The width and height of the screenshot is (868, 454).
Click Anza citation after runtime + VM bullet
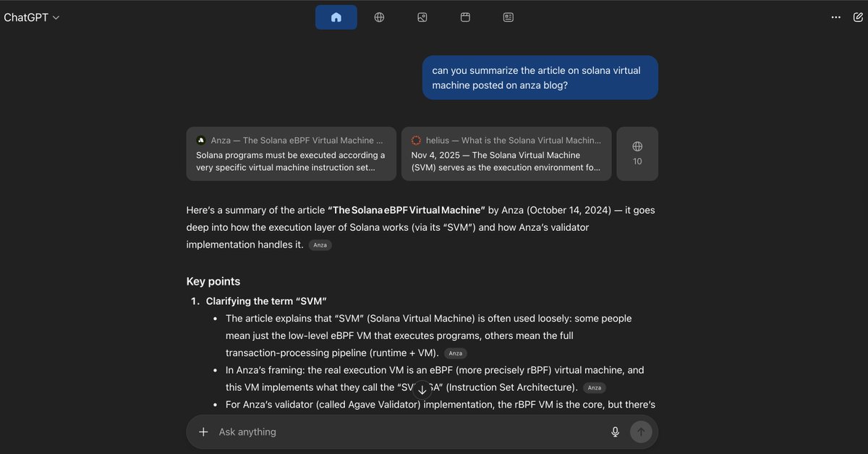click(455, 353)
